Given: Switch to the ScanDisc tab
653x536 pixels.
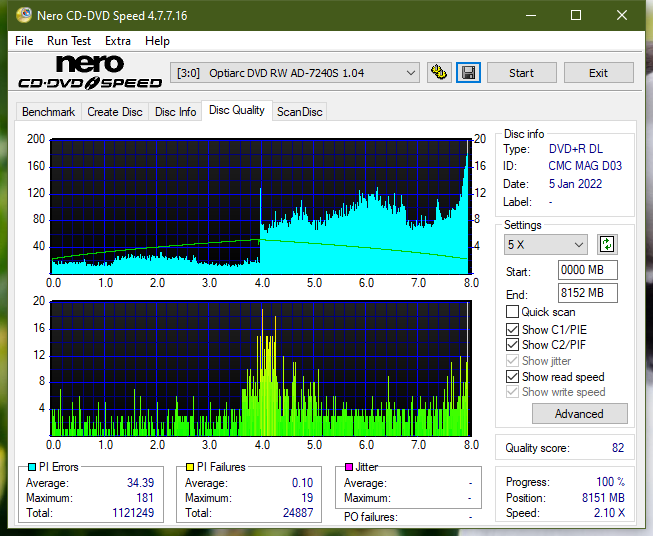Looking at the screenshot, I should click(x=299, y=112).
